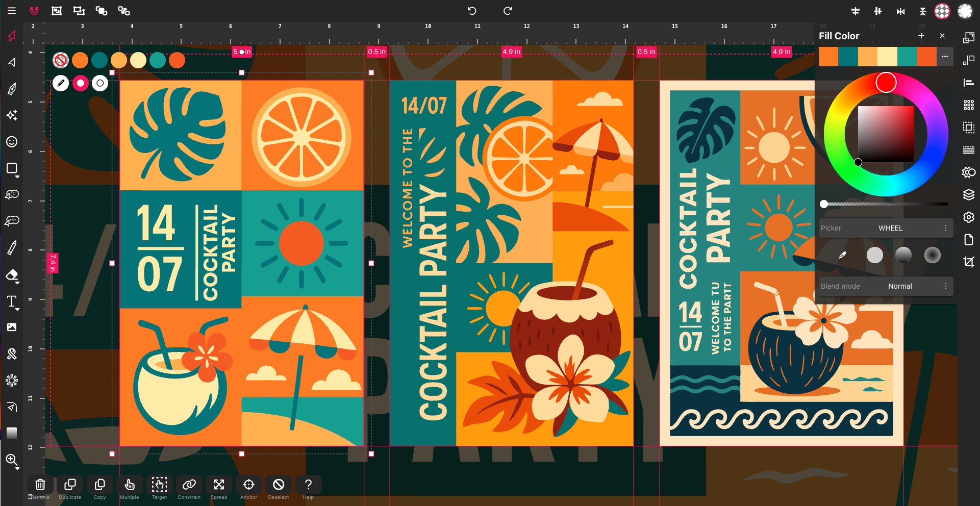Pick the dark teal swatch in Fill Color palette
980x506 pixels.
(x=848, y=57)
